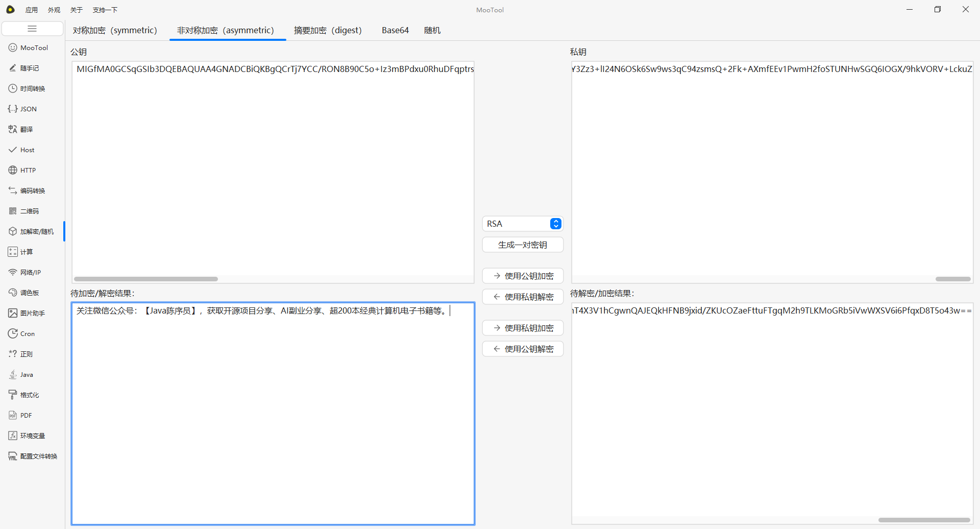Open the 二维码 QR code icon
This screenshot has width=980, height=529.
tap(13, 211)
